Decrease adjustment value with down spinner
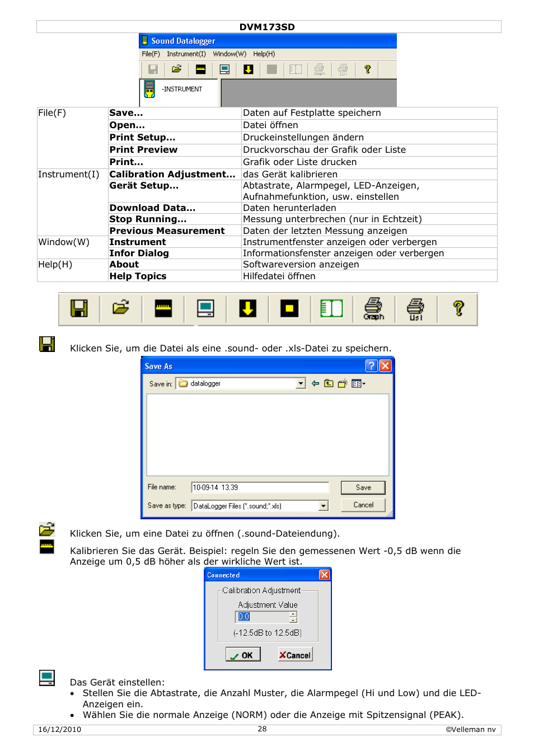This screenshot has height=756, width=534. point(293,620)
